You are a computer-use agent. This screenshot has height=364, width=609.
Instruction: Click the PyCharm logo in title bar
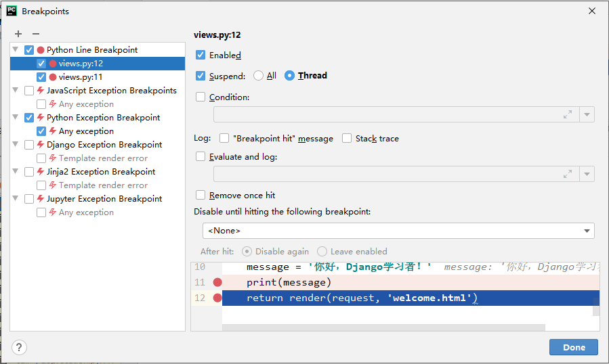[12, 11]
